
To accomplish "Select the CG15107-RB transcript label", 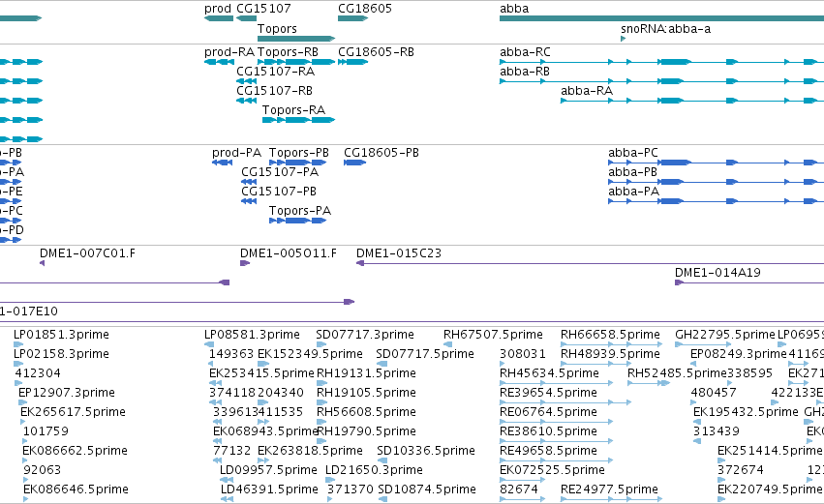I will [x=274, y=91].
